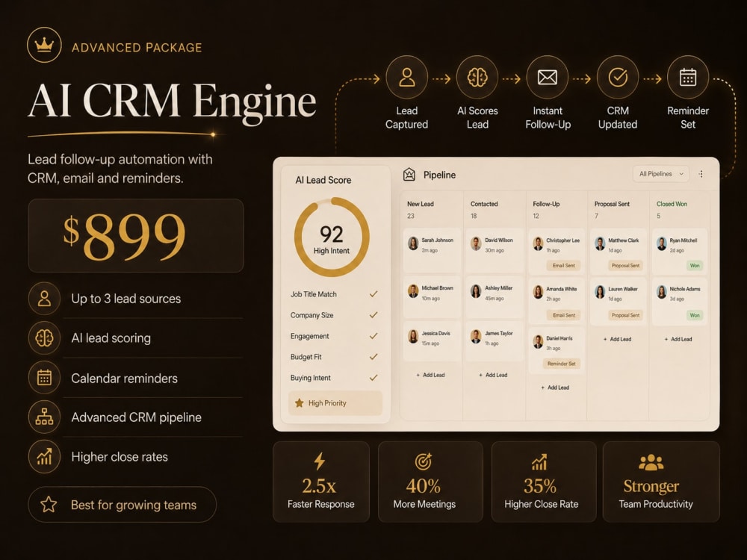Open Jessica Davis lead card
The width and height of the screenshot is (747, 560).
point(432,341)
